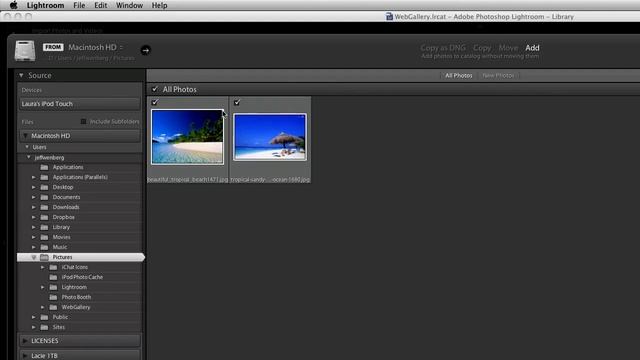Open the Apple menu
The width and height of the screenshot is (640, 360).
(13, 5)
